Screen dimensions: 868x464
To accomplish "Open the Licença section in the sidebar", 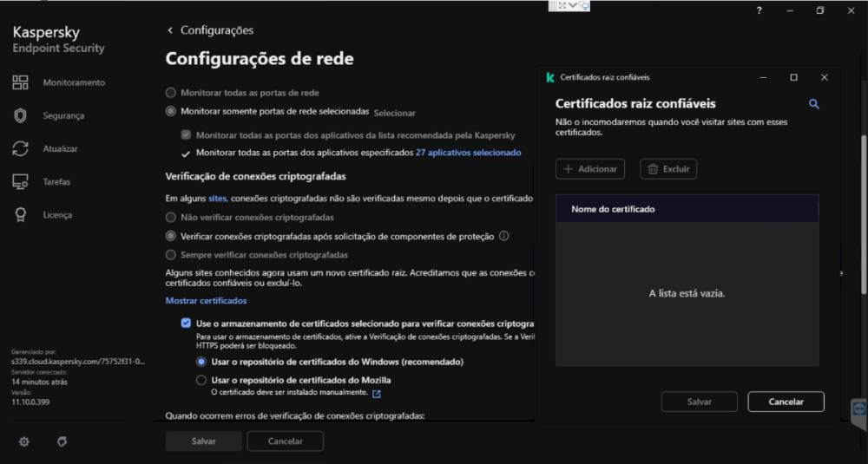I will click(x=57, y=214).
